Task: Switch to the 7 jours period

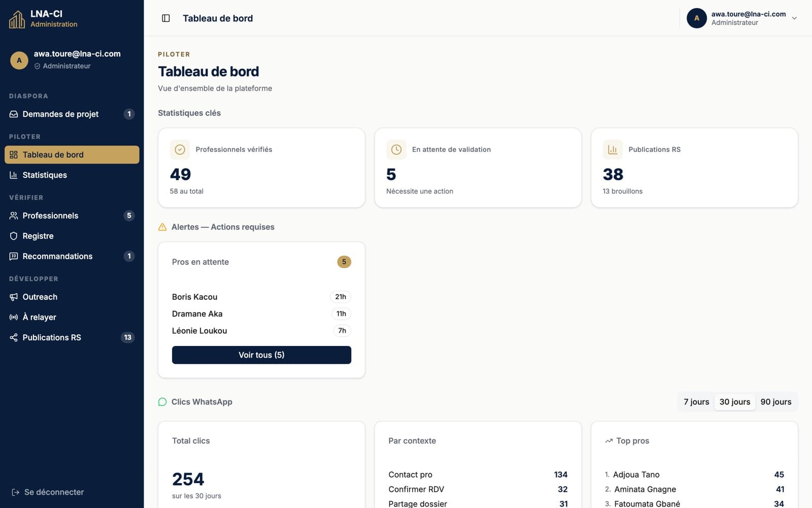Action: pos(696,402)
